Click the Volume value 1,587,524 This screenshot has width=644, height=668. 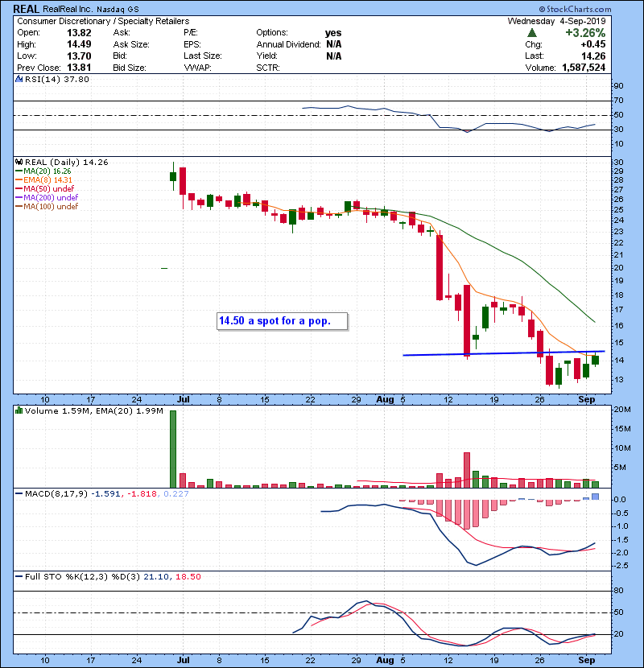point(584,68)
